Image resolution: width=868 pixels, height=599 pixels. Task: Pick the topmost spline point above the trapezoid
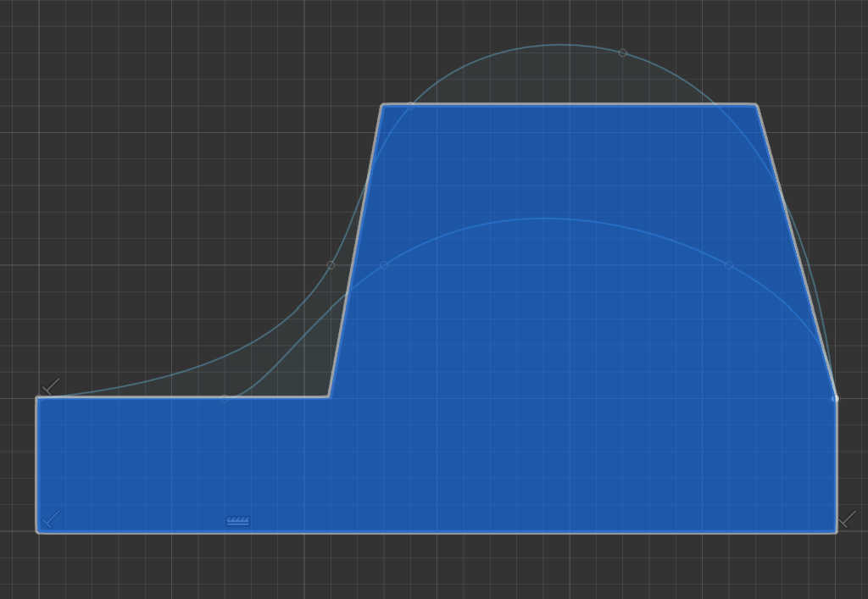click(622, 53)
